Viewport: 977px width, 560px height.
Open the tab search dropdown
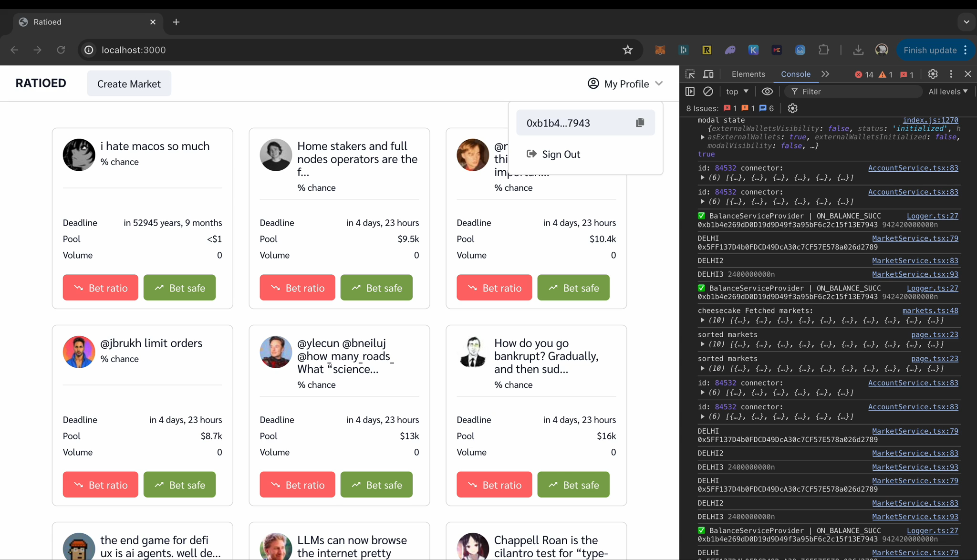click(x=966, y=22)
